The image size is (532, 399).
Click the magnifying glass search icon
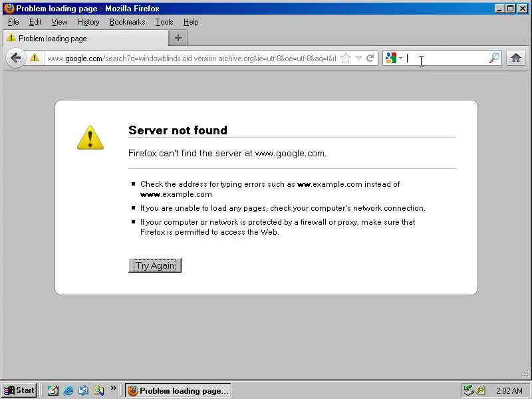[x=494, y=58]
